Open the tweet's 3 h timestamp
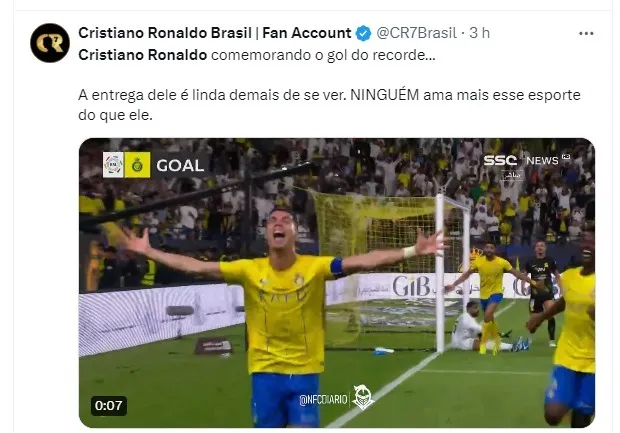The image size is (620, 433). [x=479, y=33]
